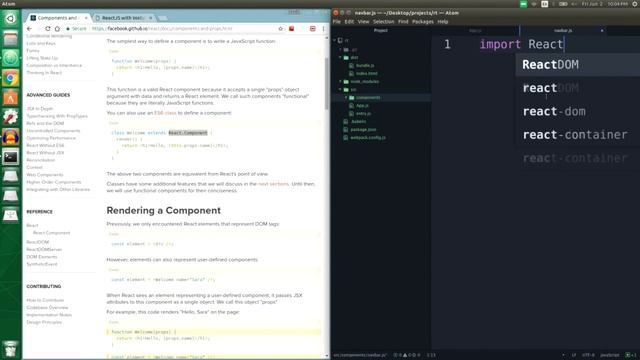Viewport: 640px width, 360px height.
Task: Select react-dom autocomplete suggestion
Action: [x=577, y=111]
